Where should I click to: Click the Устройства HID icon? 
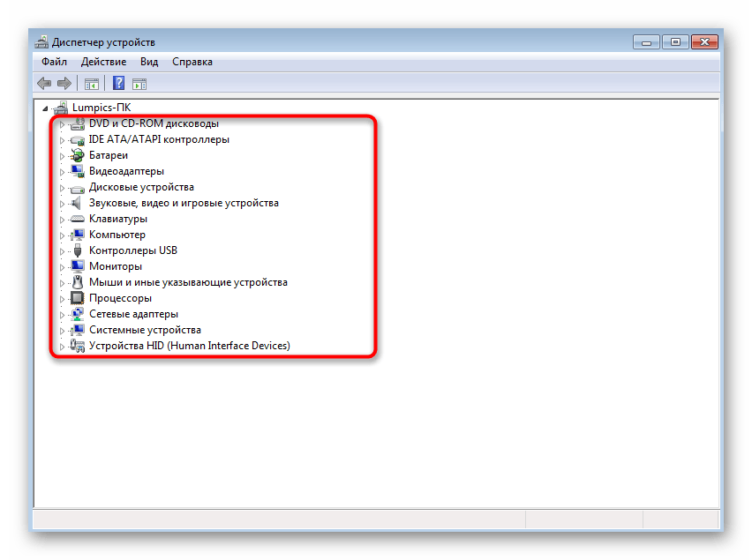[x=77, y=346]
